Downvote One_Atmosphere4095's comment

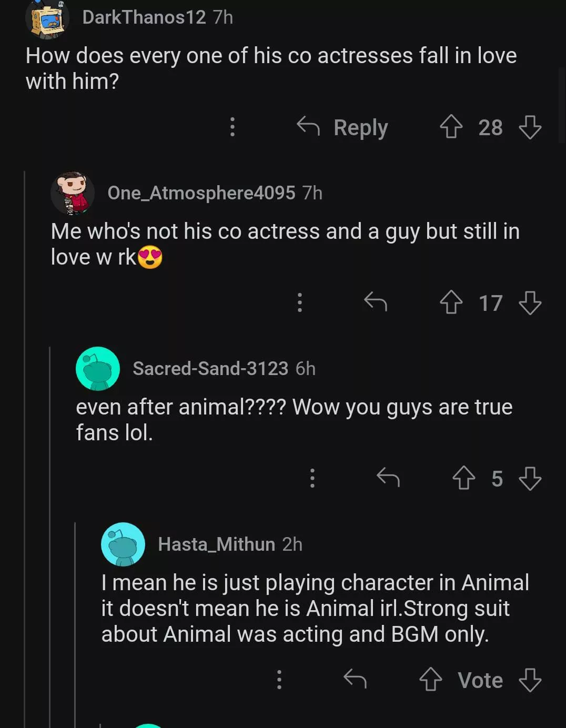coord(530,303)
